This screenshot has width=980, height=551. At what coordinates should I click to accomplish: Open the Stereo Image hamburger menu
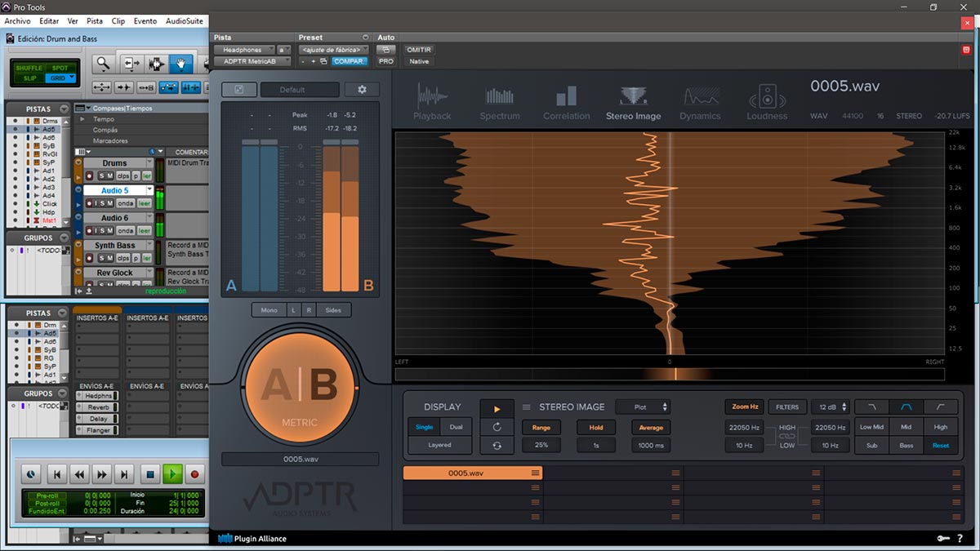click(x=527, y=407)
